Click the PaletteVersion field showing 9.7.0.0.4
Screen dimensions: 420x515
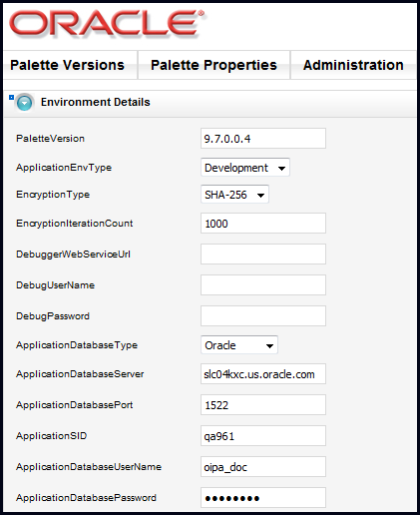tap(263, 139)
